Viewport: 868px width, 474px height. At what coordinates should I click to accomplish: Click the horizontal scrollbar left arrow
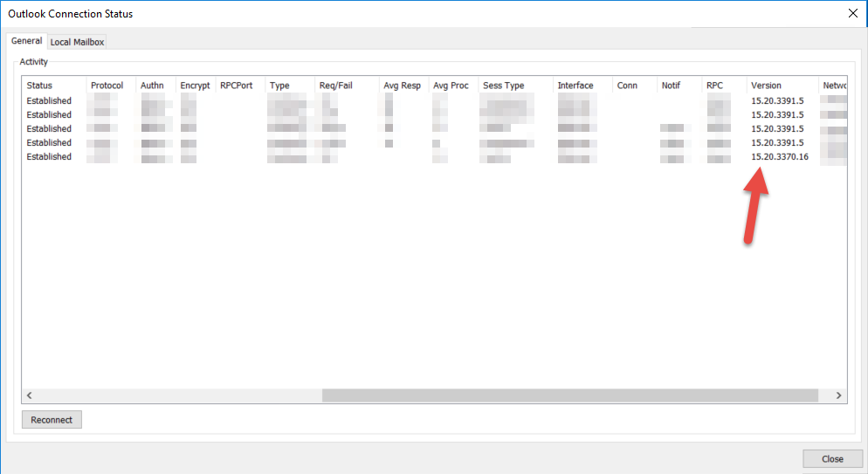30,395
